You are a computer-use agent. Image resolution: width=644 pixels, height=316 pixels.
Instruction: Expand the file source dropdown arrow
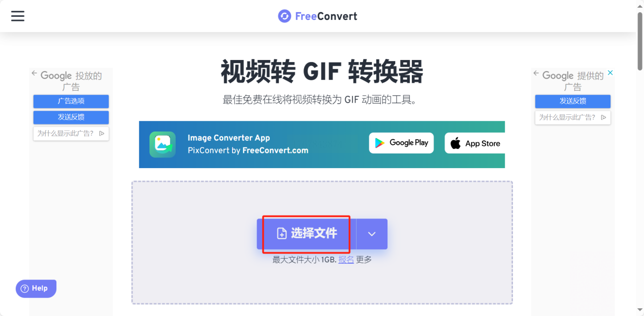[x=372, y=234]
